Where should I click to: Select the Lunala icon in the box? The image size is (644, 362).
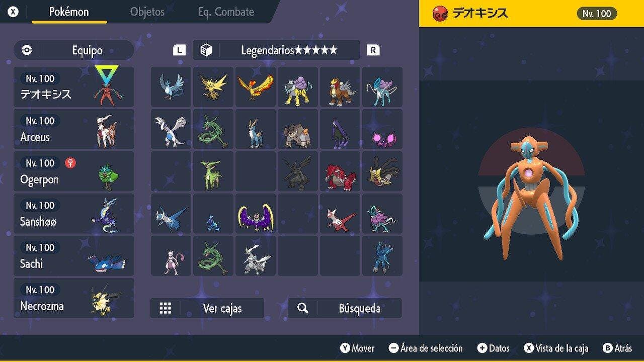(256, 213)
